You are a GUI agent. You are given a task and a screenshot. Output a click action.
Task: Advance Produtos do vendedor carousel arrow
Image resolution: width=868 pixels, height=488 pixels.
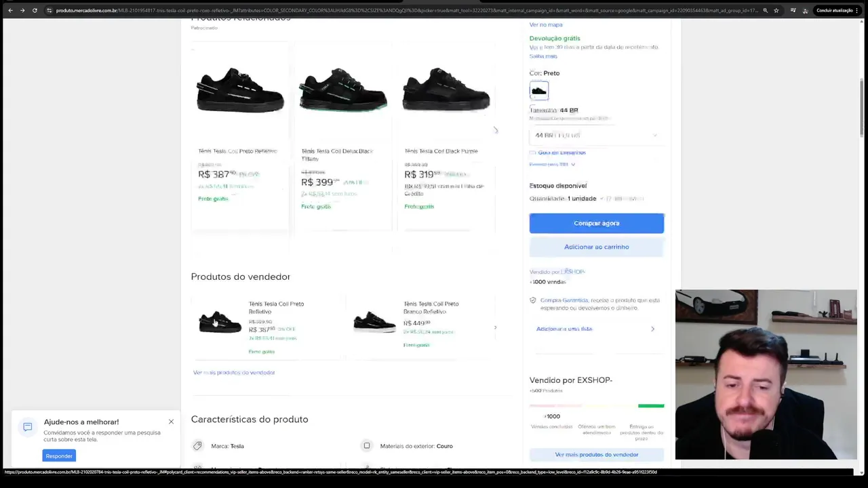[495, 327]
